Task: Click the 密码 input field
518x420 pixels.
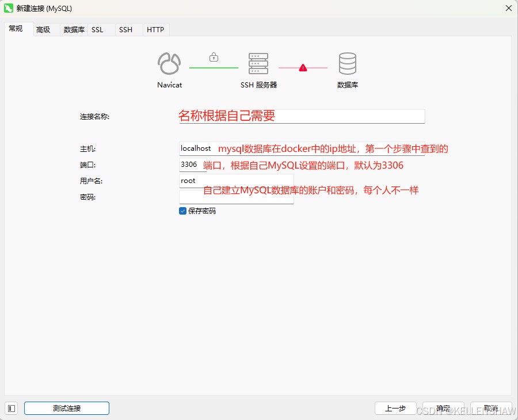Action: 236,197
